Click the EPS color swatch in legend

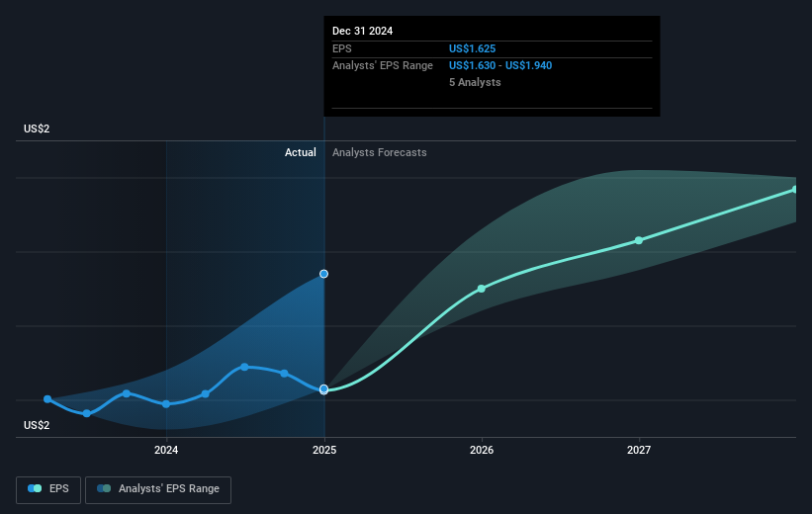point(35,488)
